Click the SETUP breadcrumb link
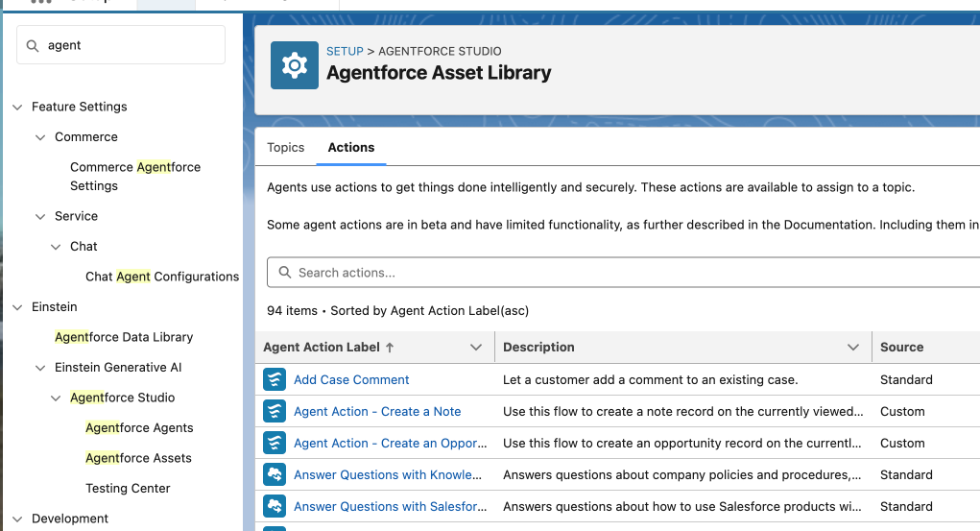The image size is (980, 531). (x=345, y=52)
